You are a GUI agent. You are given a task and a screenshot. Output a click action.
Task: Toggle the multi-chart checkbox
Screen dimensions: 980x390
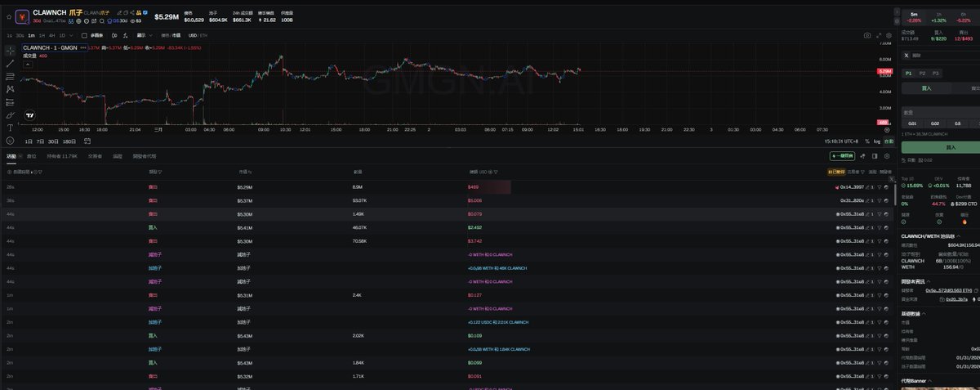[86, 35]
